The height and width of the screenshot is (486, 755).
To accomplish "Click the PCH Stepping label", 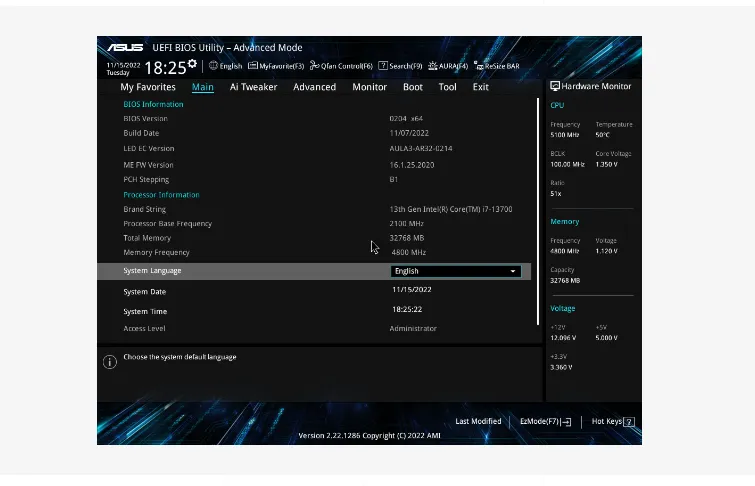I will [x=146, y=179].
